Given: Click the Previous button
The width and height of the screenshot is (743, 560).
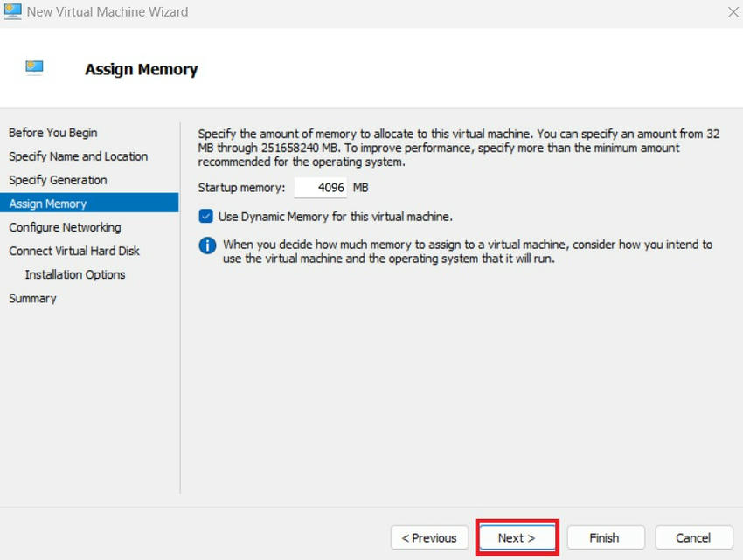Looking at the screenshot, I should click(429, 537).
